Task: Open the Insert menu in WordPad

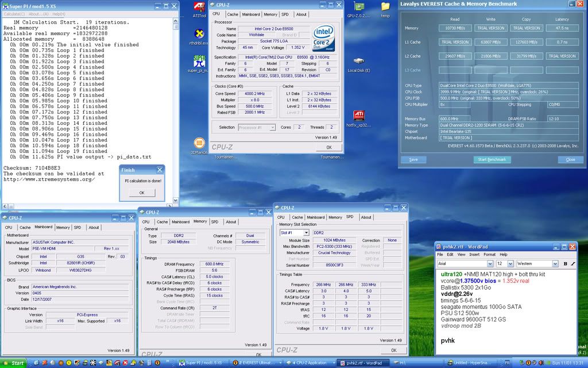Action: click(x=474, y=255)
